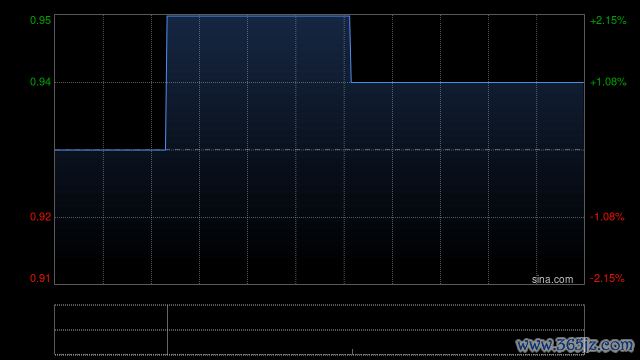Click the 0.92 price axis label
This screenshot has width=640, height=360.
point(40,217)
